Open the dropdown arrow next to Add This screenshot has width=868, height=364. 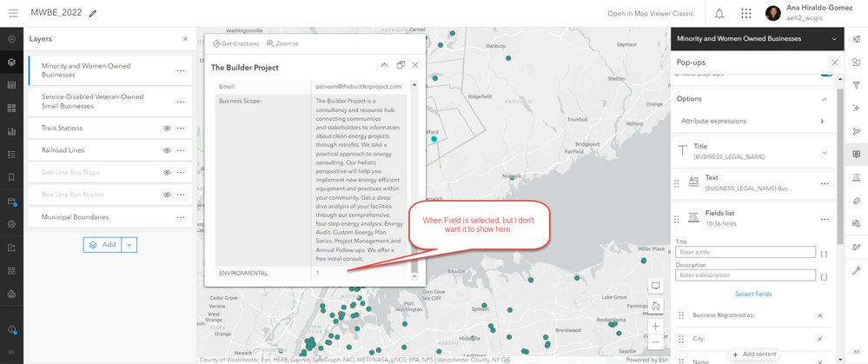tap(129, 244)
